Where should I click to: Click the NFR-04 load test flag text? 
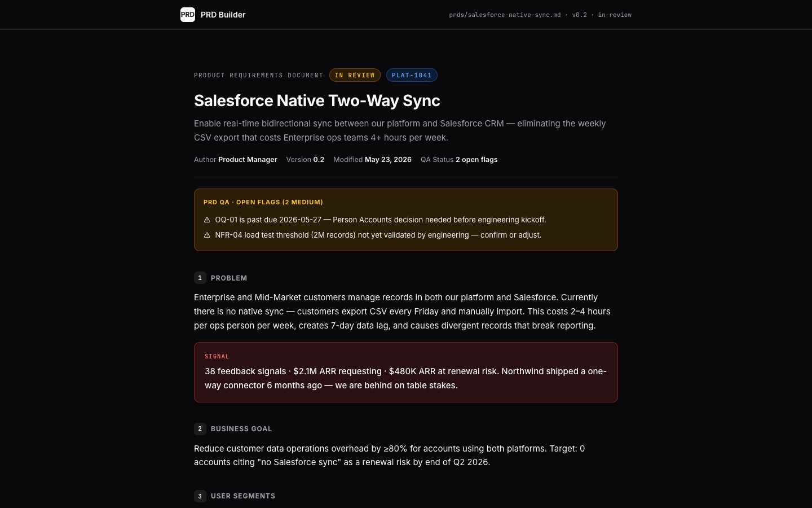pos(378,235)
